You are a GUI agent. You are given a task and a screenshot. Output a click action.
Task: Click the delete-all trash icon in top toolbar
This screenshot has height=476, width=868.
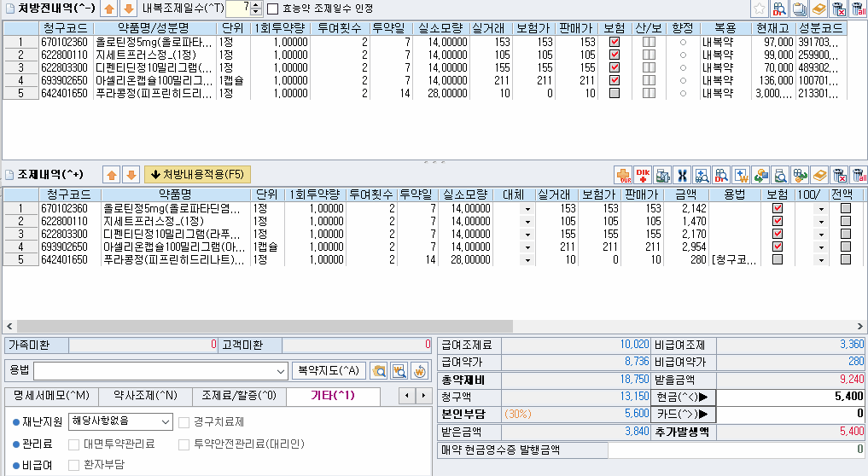[x=858, y=9]
